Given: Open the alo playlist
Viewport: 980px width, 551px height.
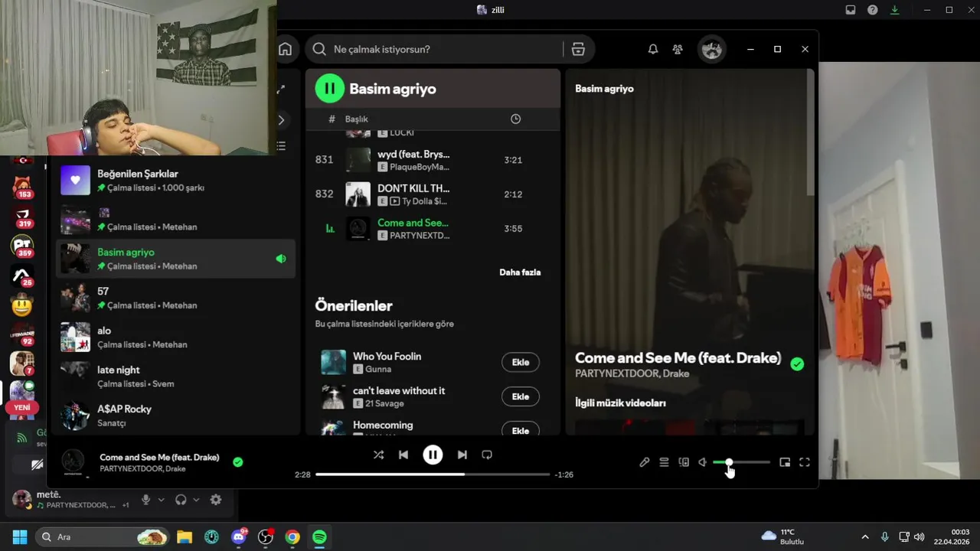Looking at the screenshot, I should (176, 337).
